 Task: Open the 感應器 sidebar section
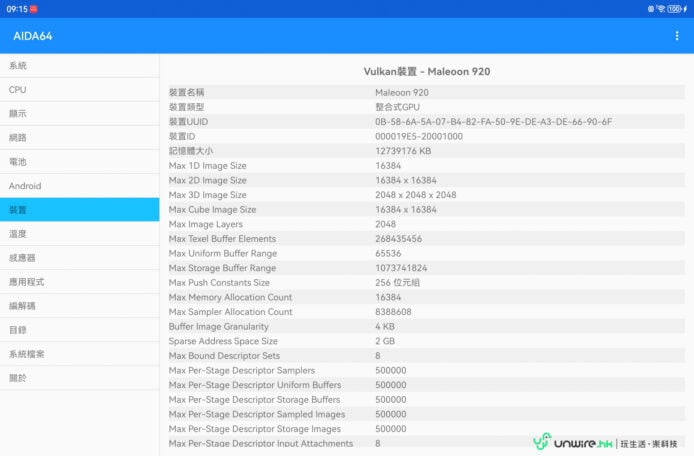pos(80,258)
